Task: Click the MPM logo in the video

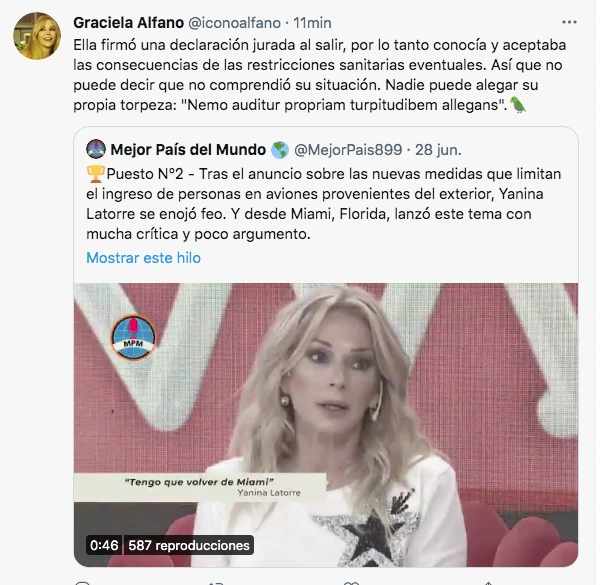Action: click(x=134, y=334)
